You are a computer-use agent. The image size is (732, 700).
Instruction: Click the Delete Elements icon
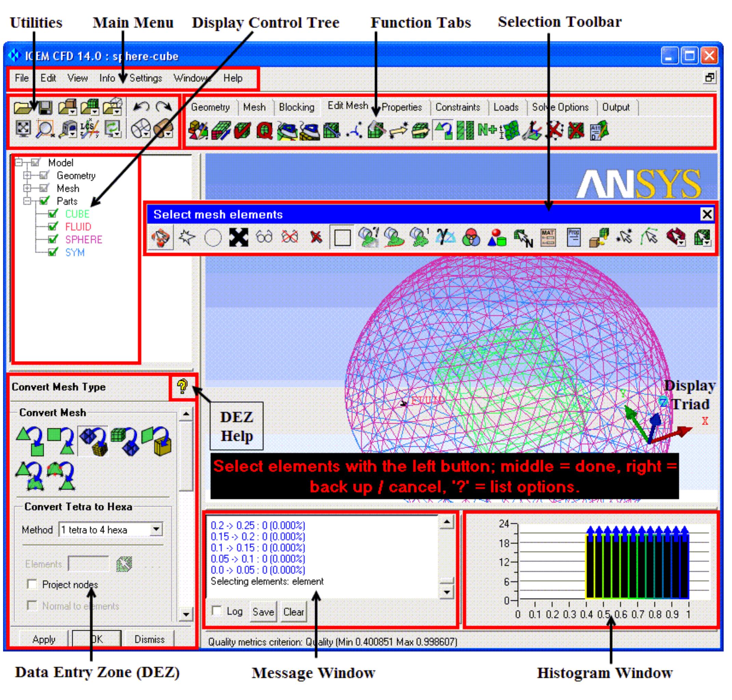coord(575,131)
